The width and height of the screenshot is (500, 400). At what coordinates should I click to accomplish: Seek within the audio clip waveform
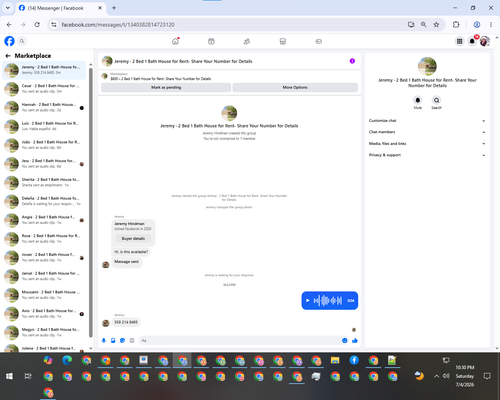pyautogui.click(x=328, y=301)
